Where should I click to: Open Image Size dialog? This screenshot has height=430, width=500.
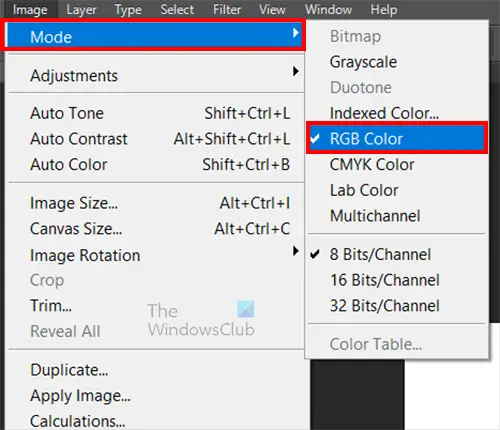[156, 203]
